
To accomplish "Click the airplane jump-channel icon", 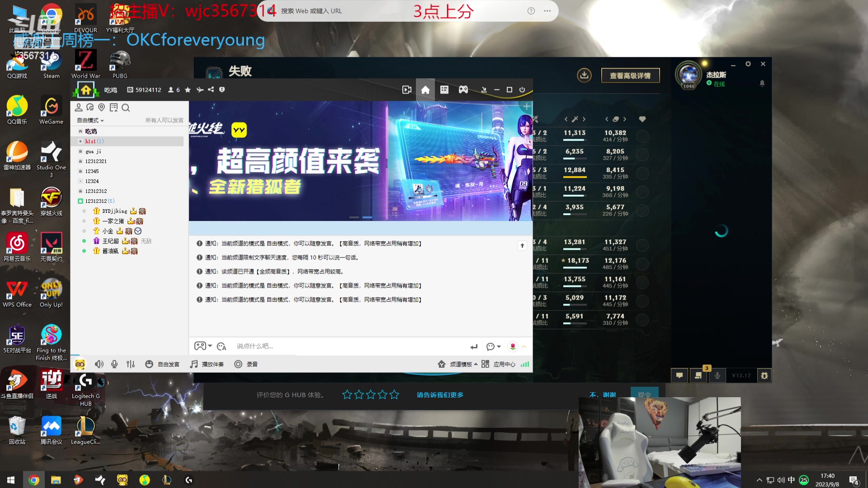I will [x=200, y=90].
